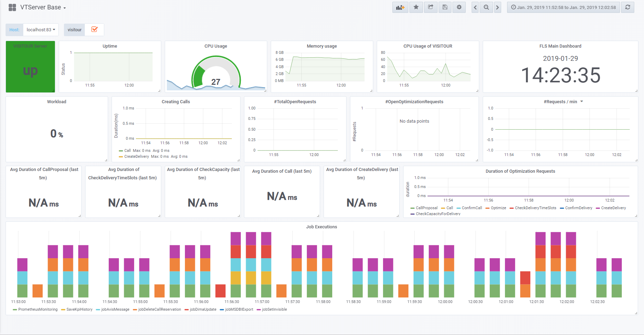The image size is (644, 335).
Task: Save the dashboard with disk icon
Action: [445, 7]
